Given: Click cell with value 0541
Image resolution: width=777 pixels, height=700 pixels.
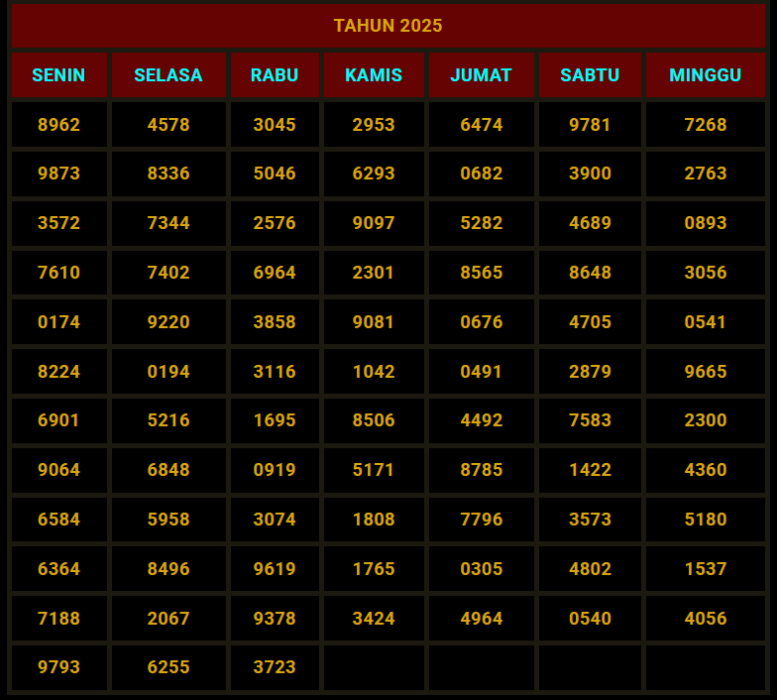Looking at the screenshot, I should [x=706, y=321].
